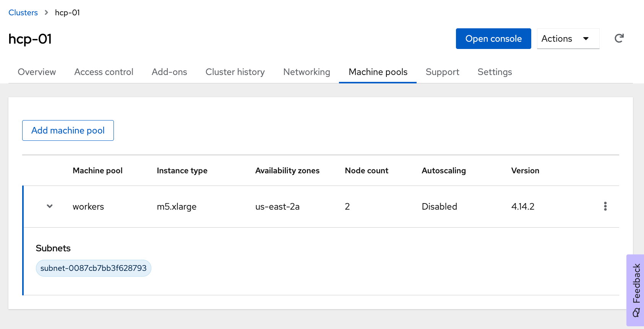The image size is (644, 329).
Task: Click Add machine pool button
Action: pyautogui.click(x=68, y=130)
